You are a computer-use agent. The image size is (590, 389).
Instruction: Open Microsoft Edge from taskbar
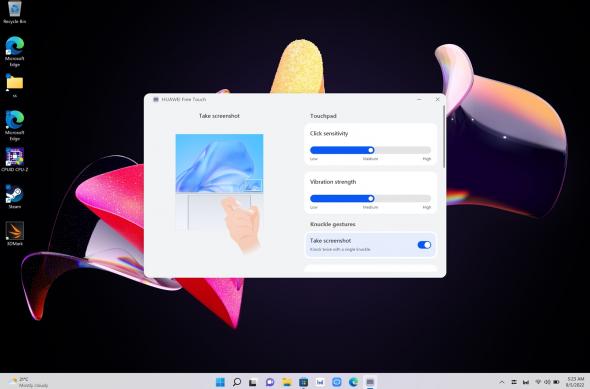tap(353, 382)
